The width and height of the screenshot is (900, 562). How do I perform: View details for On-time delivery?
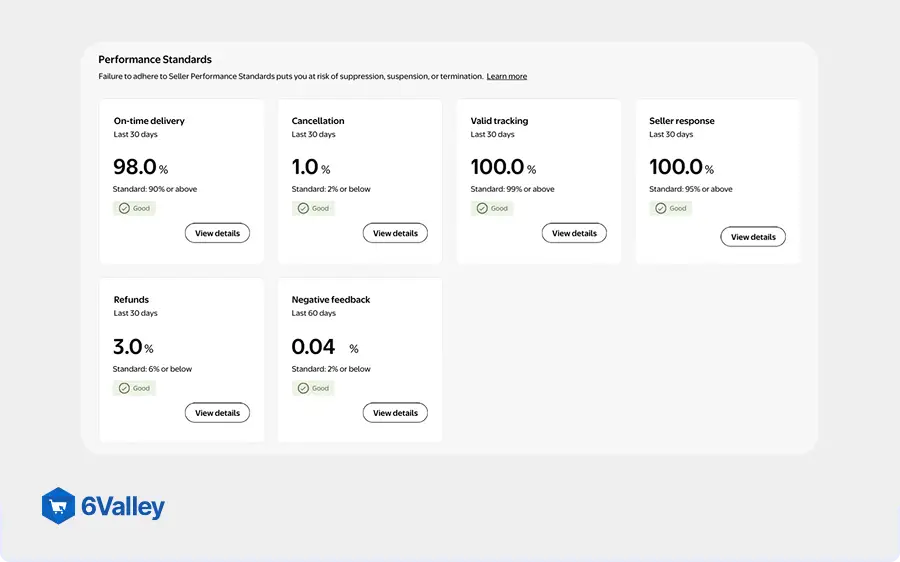click(x=217, y=233)
